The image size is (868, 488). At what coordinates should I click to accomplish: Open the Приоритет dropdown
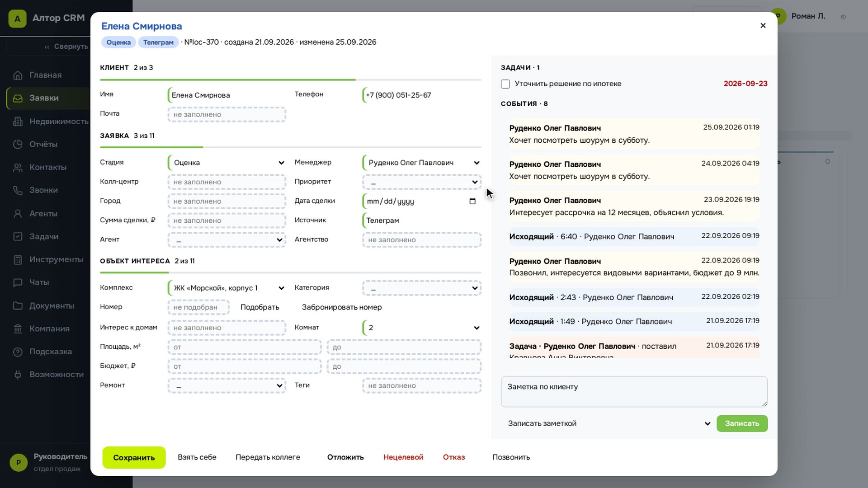click(x=422, y=182)
